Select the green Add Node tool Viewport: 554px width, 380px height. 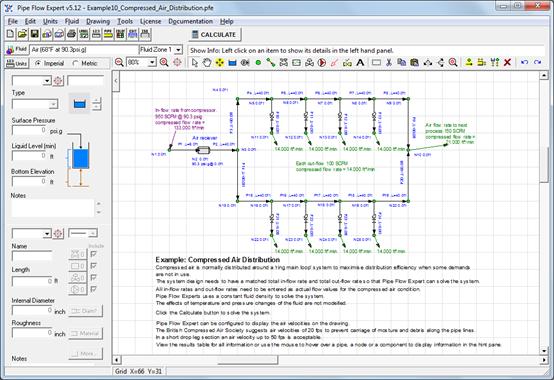point(258,63)
